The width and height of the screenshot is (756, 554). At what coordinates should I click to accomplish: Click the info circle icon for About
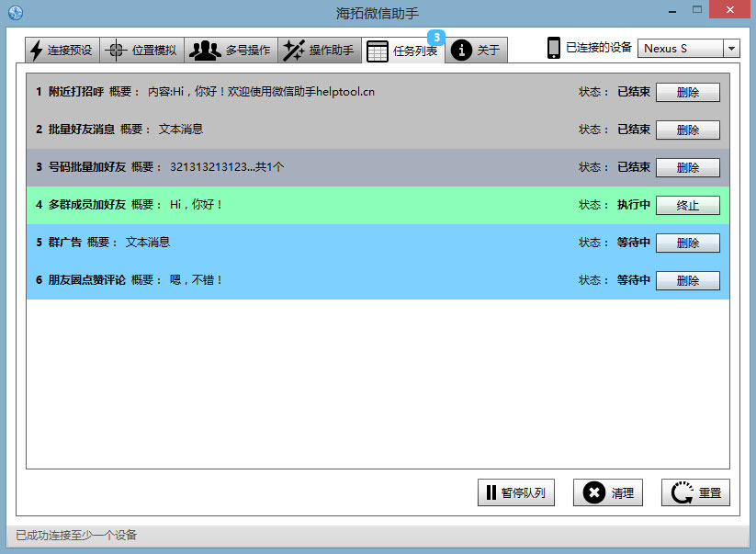click(x=461, y=51)
